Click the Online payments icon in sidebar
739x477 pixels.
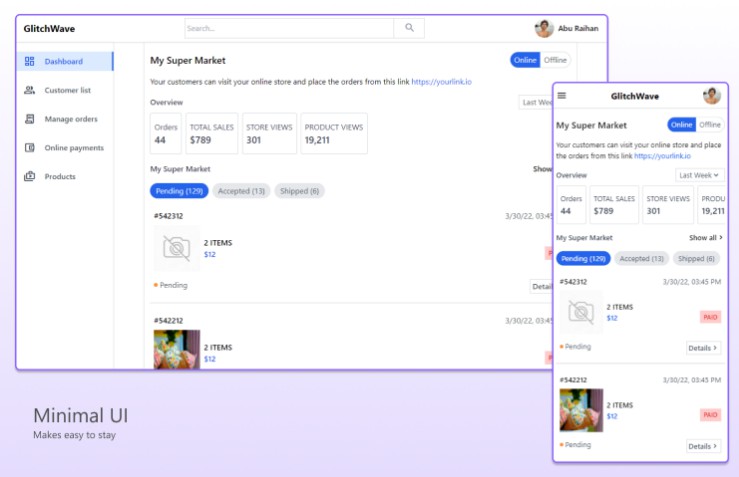29,148
